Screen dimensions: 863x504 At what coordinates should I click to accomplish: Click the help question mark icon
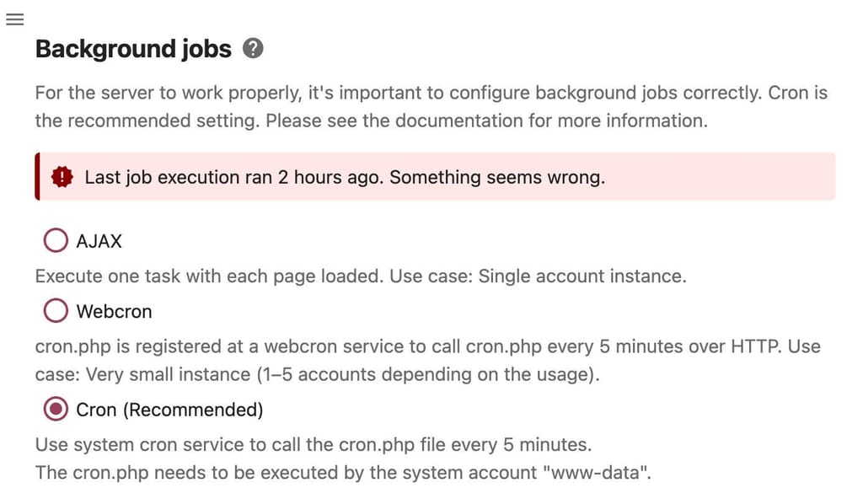(x=253, y=49)
